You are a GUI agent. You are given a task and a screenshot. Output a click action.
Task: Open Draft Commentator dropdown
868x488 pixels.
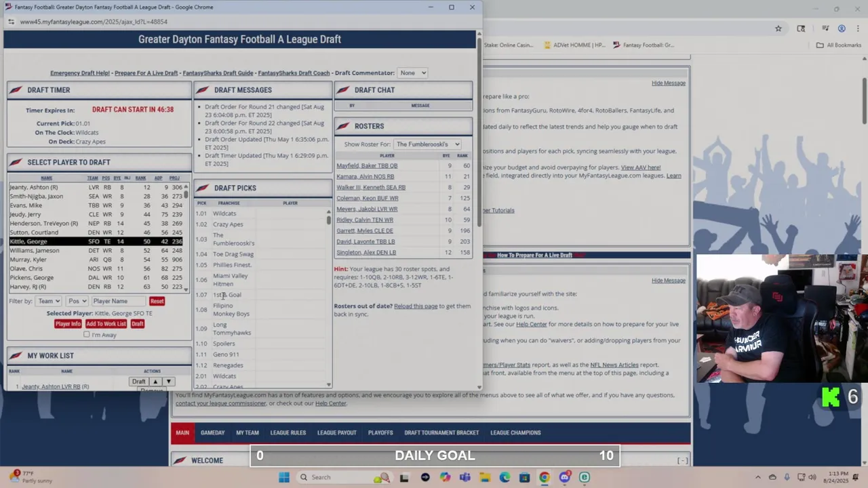413,73
